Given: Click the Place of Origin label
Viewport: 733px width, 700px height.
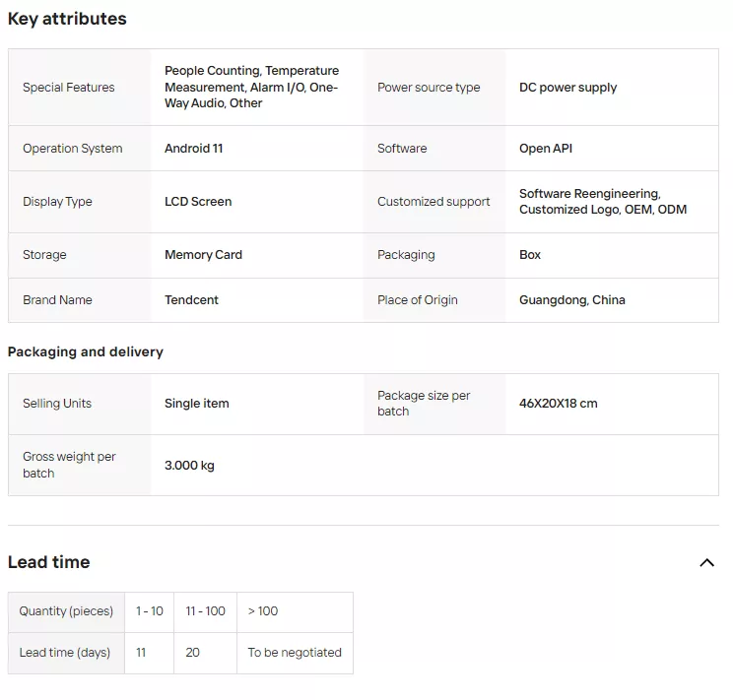Looking at the screenshot, I should [x=418, y=300].
